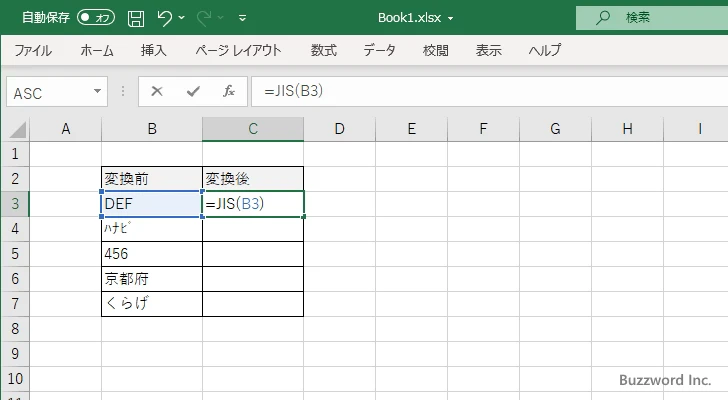This screenshot has width=728, height=400.
Task: Click empty cell C7 beside くらげ
Action: coord(253,304)
